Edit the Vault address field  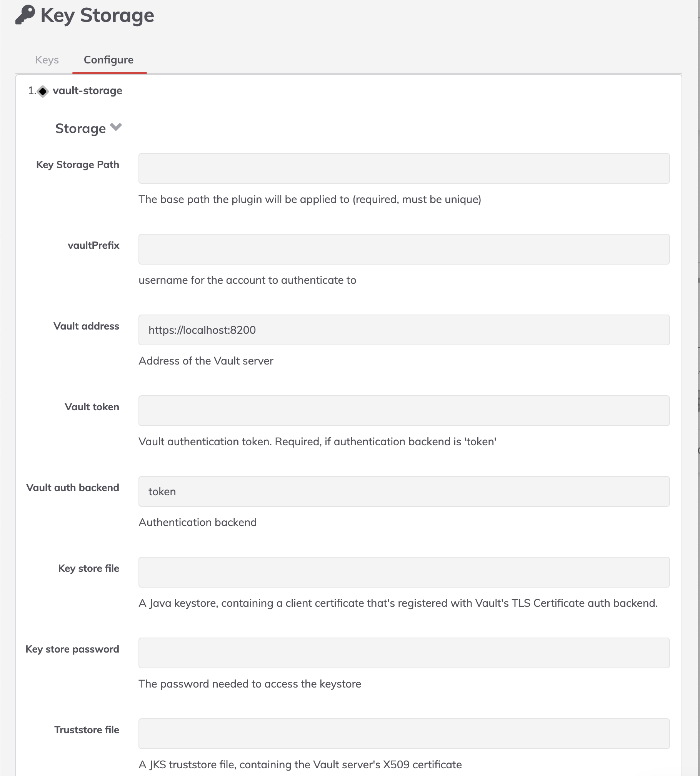[x=404, y=330]
